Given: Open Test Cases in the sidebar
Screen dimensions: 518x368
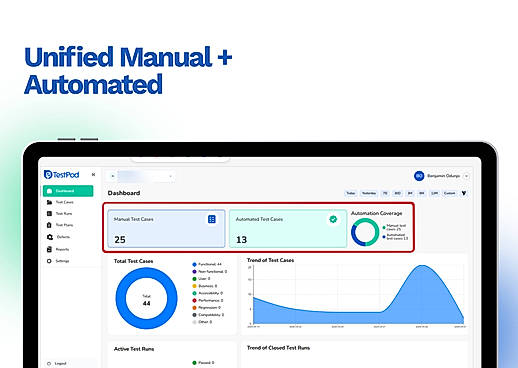Looking at the screenshot, I should (x=64, y=202).
